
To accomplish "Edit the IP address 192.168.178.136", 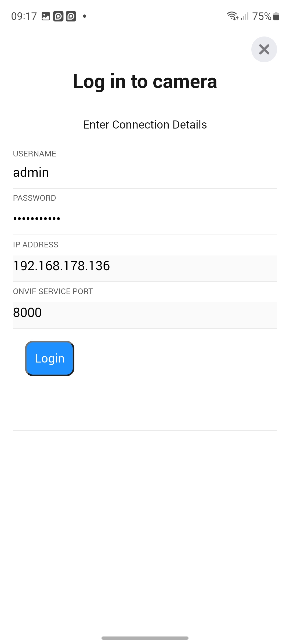I will [145, 266].
